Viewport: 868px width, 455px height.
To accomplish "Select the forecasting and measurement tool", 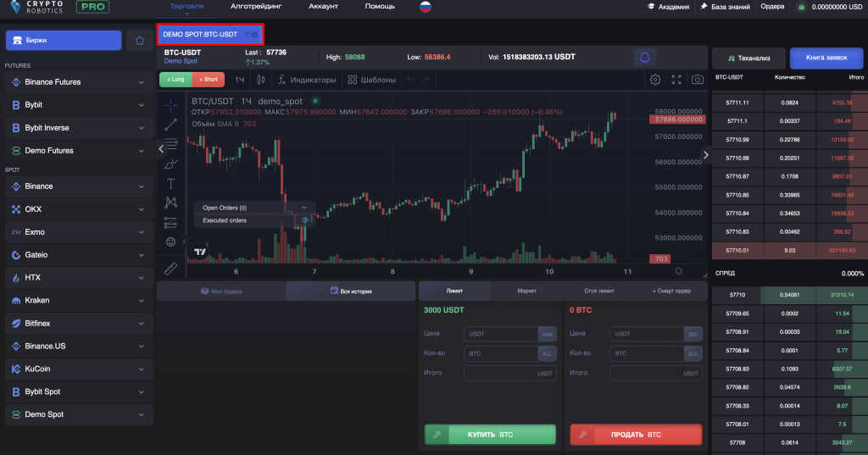I will click(x=170, y=223).
